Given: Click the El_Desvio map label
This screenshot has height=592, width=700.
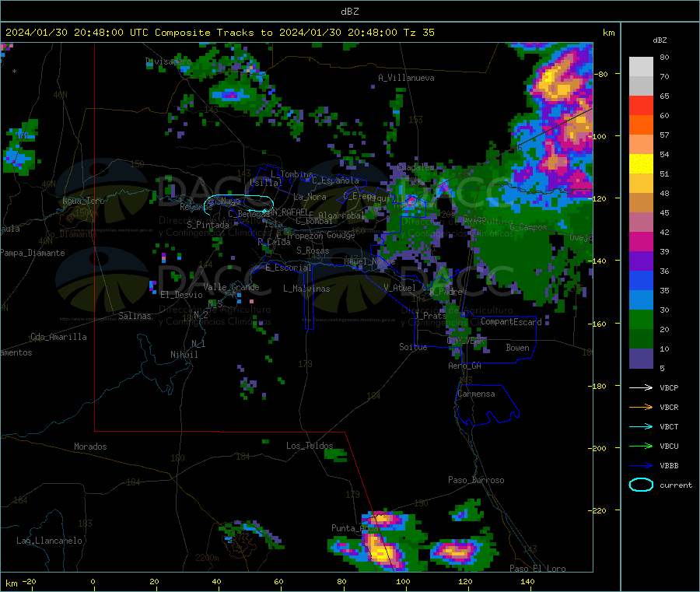Looking at the screenshot, I should point(181,295).
